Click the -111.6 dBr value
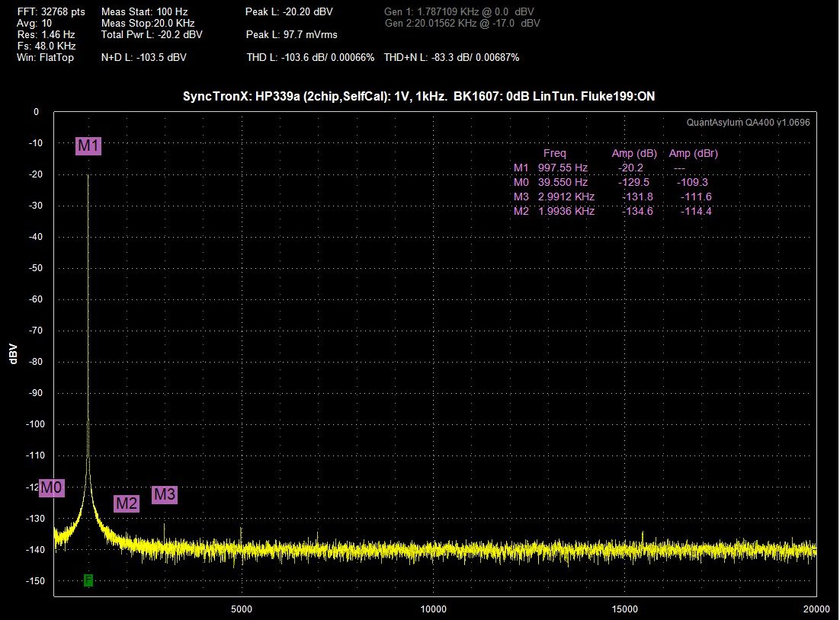This screenshot has height=620, width=840. click(696, 197)
